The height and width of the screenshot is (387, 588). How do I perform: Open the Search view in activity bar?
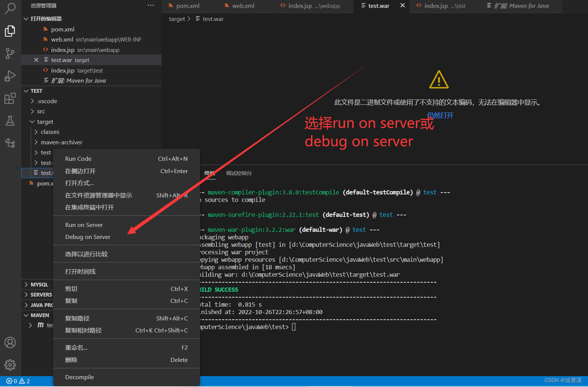10,8
